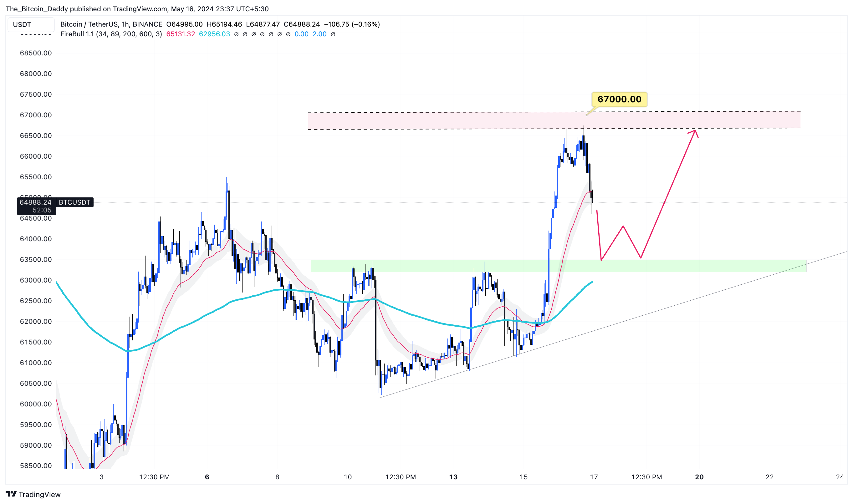The height and width of the screenshot is (504, 853).
Task: Click the bold date label 20 on time axis
Action: click(x=699, y=477)
